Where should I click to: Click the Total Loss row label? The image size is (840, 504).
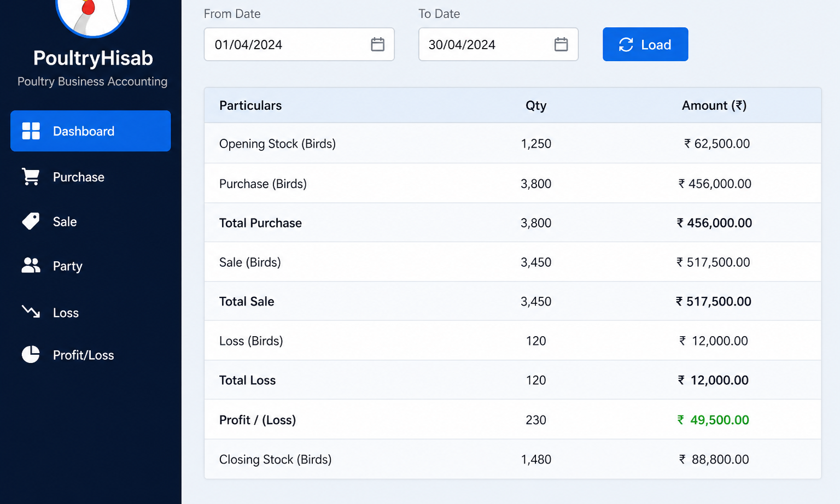247,380
